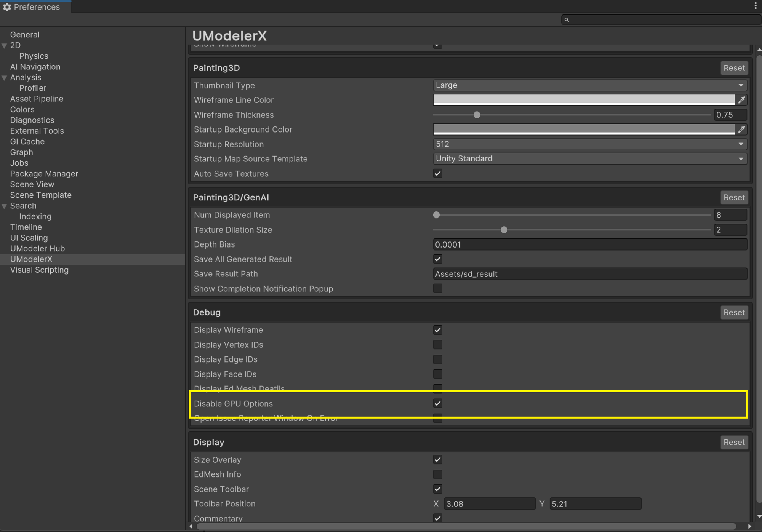Click the Texture Dilation Size value field
The width and height of the screenshot is (762, 532).
[730, 230]
